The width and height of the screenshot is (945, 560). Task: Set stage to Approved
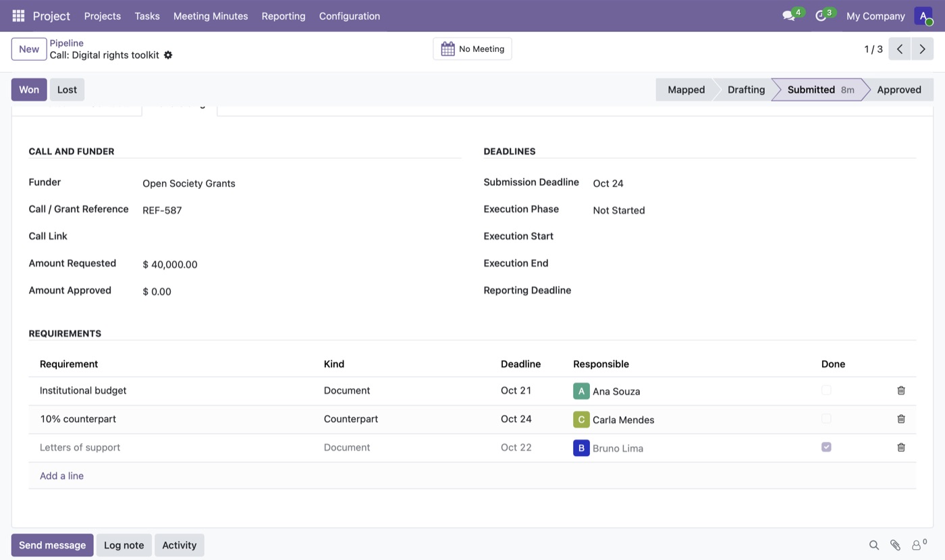898,90
